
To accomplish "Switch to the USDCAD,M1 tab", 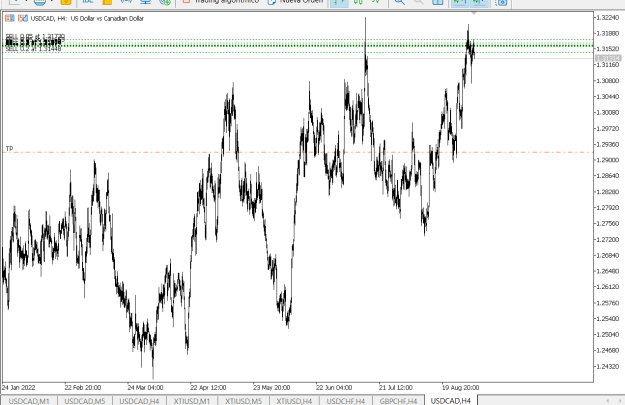I will pos(29,401).
